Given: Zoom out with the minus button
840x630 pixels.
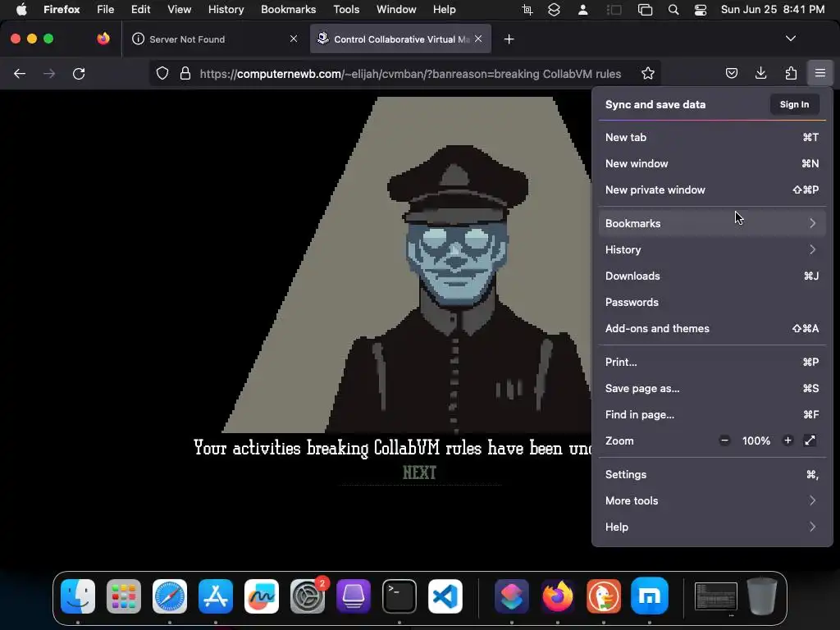Looking at the screenshot, I should pyautogui.click(x=725, y=441).
